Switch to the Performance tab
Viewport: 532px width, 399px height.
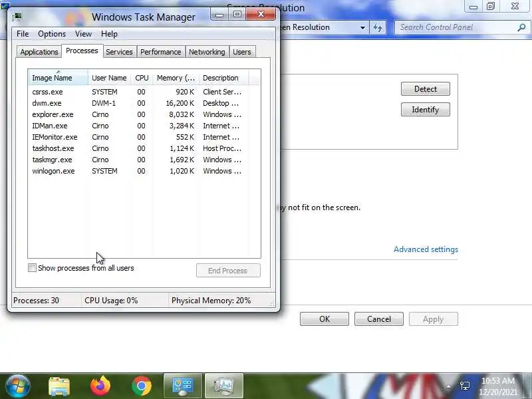pyautogui.click(x=160, y=52)
